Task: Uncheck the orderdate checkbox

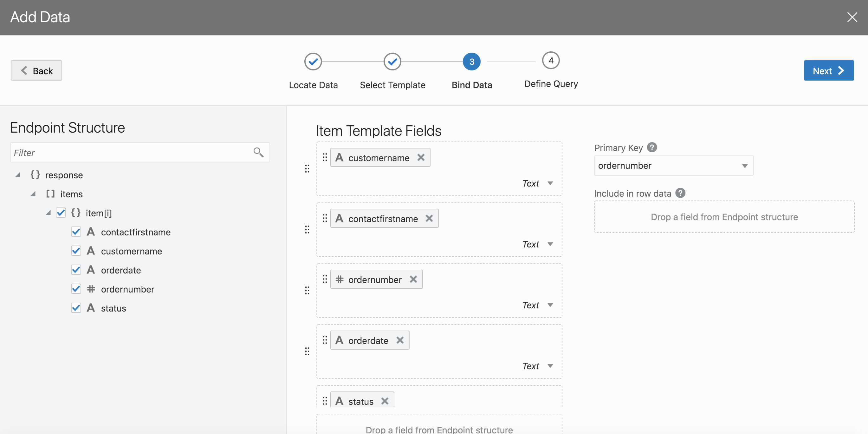Action: pyautogui.click(x=76, y=270)
